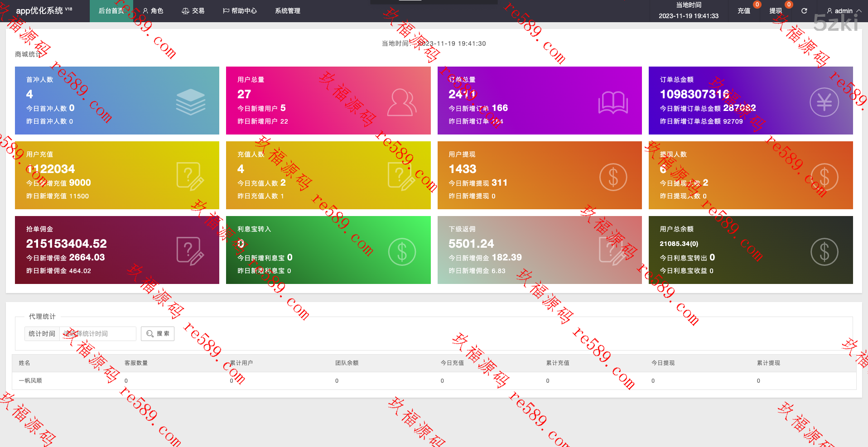868x447 pixels.
Task: Open the 帮助中心 menu
Action: [x=240, y=11]
